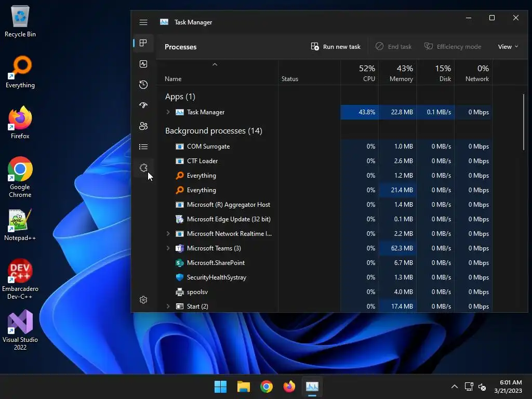Open the network status tray icon
The image size is (532, 399).
469,387
